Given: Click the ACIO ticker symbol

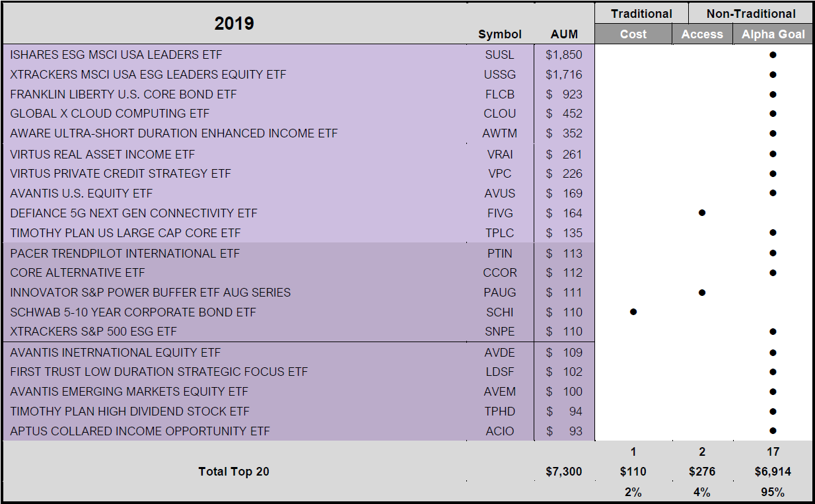Looking at the screenshot, I should (x=499, y=431).
